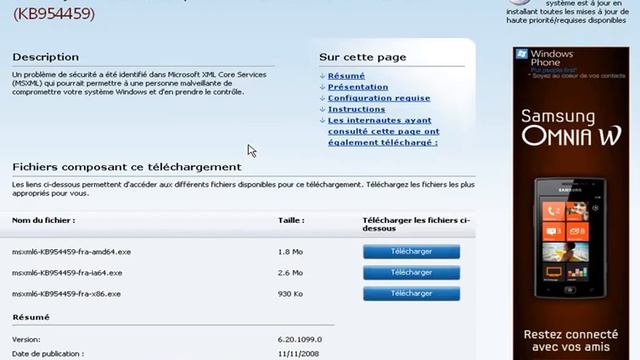This screenshot has height=360, width=640.
Task: Click the version value 6.20.1099.0
Action: pos(300,340)
